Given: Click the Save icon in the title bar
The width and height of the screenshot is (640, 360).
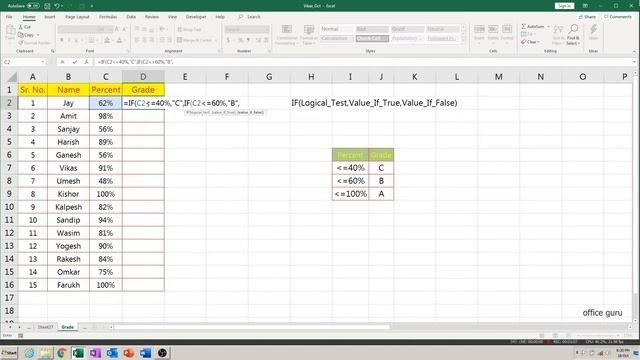Looking at the screenshot, I should point(47,6).
